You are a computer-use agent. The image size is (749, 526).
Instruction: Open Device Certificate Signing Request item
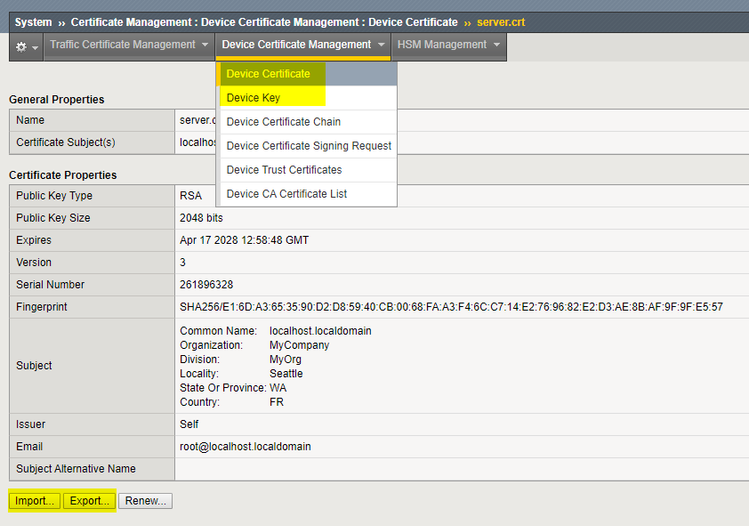pos(308,146)
